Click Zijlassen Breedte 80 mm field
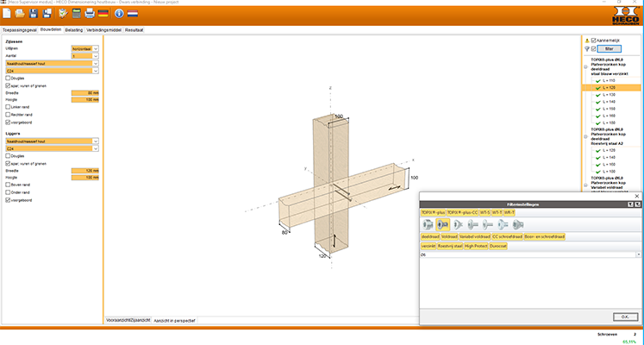This screenshot has width=644, height=345. 85,93
